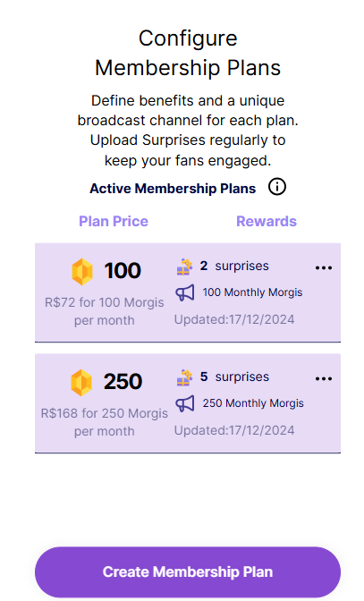Open three-dot menu for 100 Morgis plan
This screenshot has width=364, height=601.
(324, 268)
